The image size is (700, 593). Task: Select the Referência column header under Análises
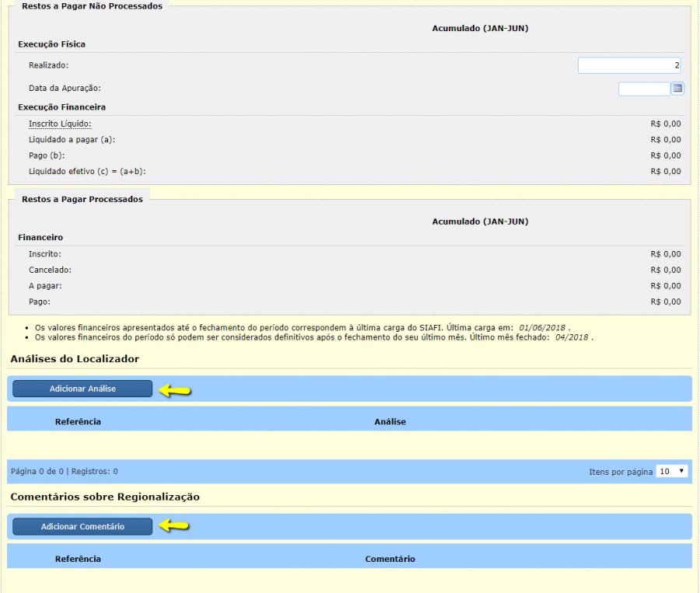click(78, 422)
